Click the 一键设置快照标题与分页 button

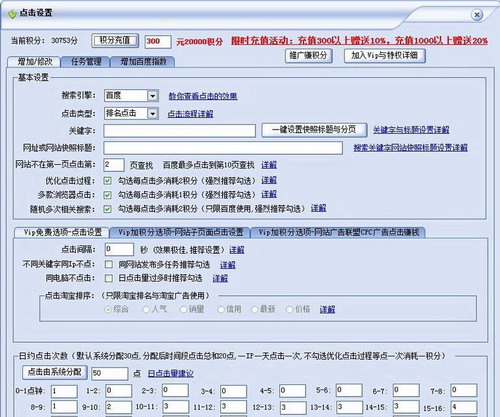[314, 130]
